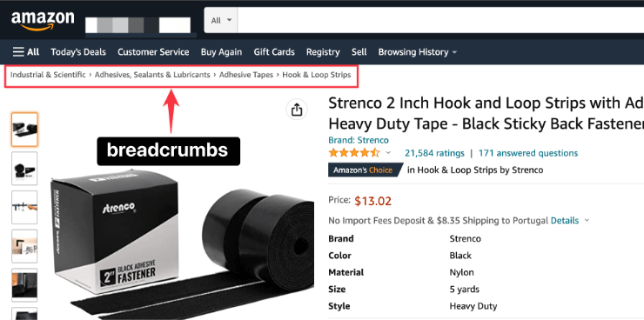Open Gift Cards page
644x320 pixels.
[274, 52]
